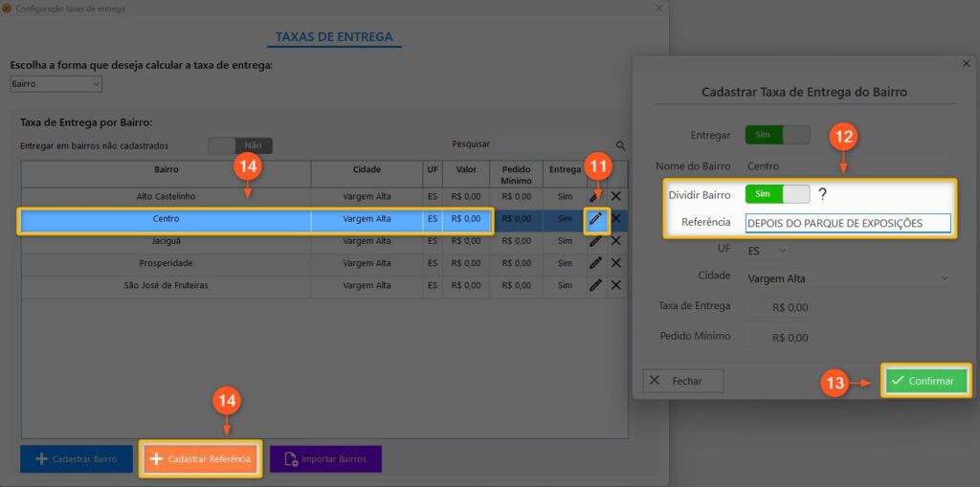Click the search magnifier icon
This screenshot has width=980, height=487.
tap(620, 145)
